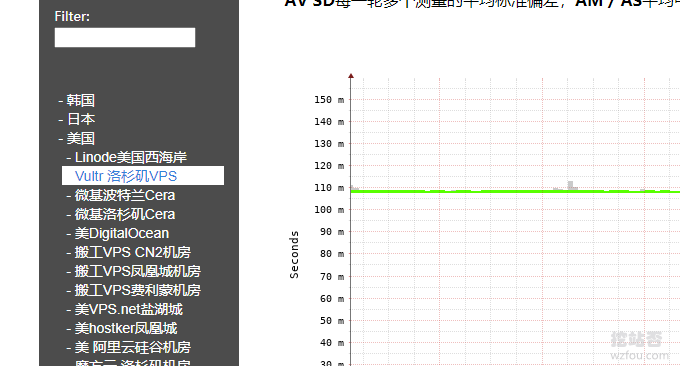Open 搬工VPS费利蒙机房 entry
The width and height of the screenshot is (680, 366).
point(137,291)
